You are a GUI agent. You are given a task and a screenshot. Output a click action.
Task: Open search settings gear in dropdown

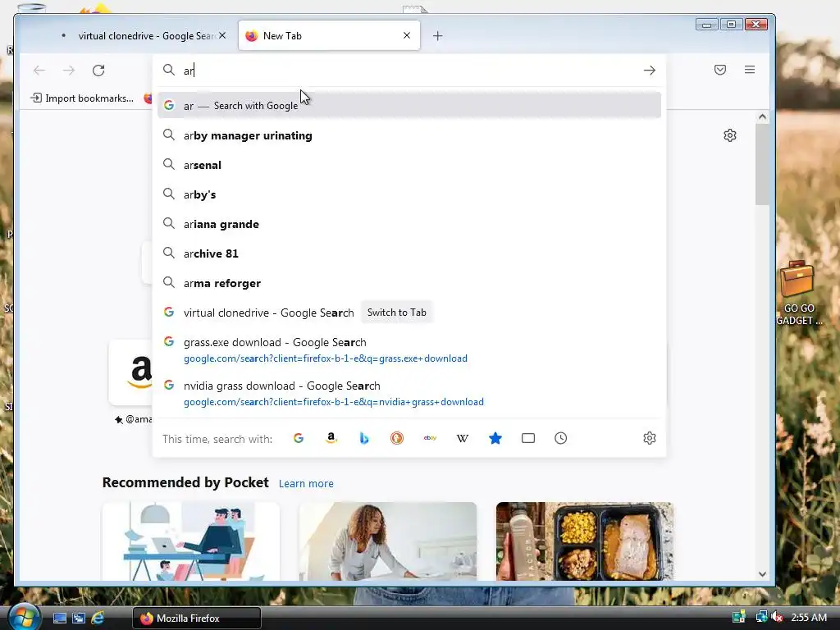[650, 438]
